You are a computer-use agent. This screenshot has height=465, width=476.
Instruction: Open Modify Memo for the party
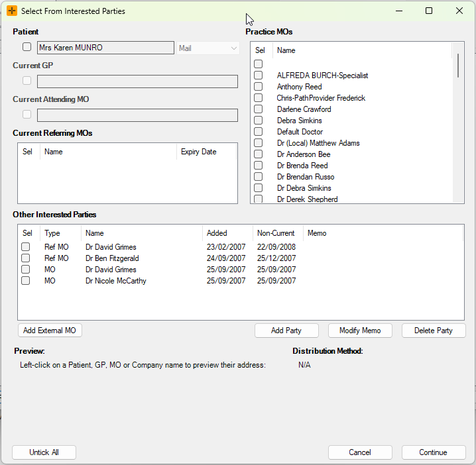[x=360, y=331]
